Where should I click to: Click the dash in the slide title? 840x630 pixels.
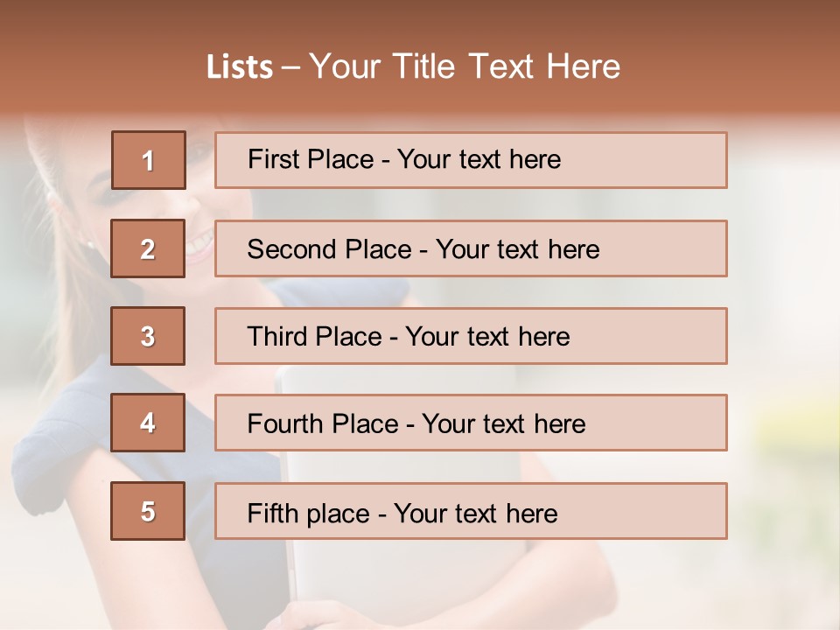coord(291,67)
